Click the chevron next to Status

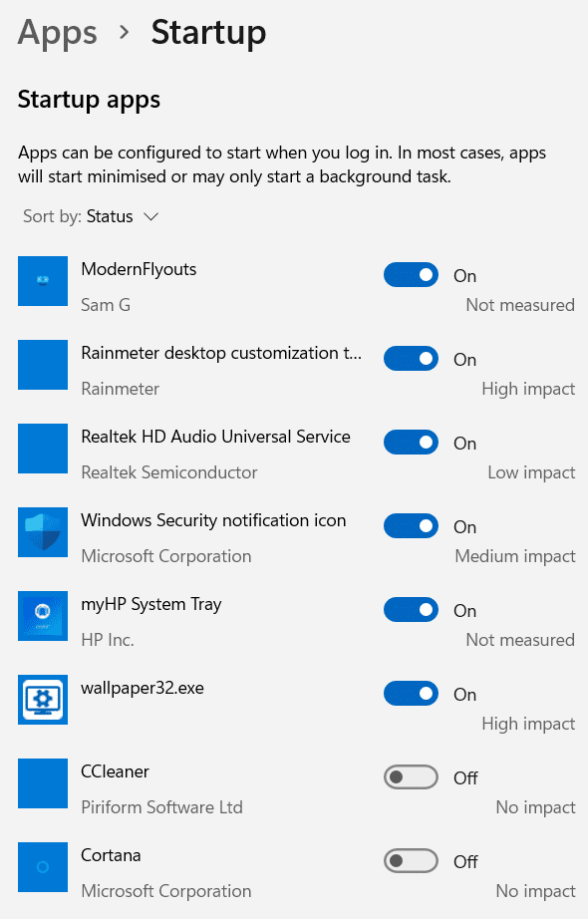coord(151,217)
